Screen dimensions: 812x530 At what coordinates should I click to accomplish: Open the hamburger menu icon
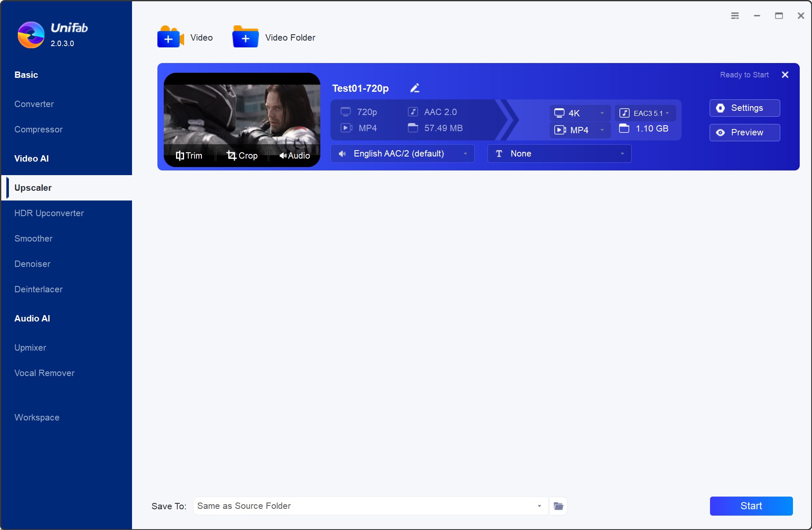(x=735, y=16)
